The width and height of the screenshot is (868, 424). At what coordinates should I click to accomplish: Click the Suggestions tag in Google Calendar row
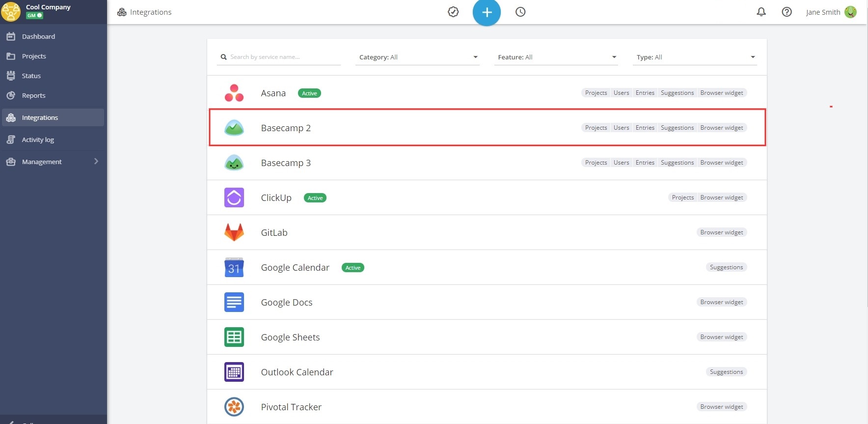coord(726,267)
